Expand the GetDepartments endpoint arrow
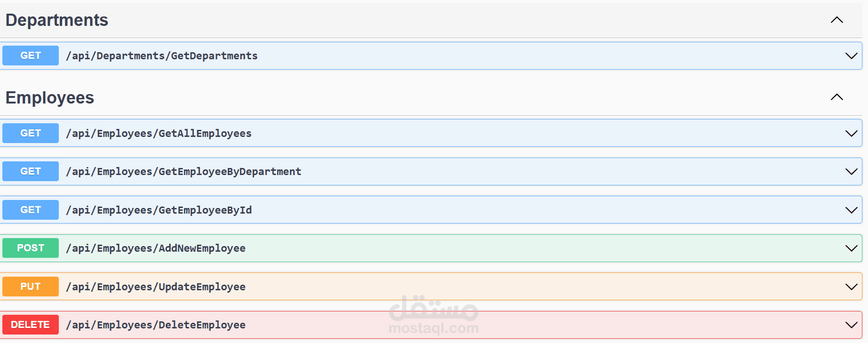 pyautogui.click(x=851, y=56)
